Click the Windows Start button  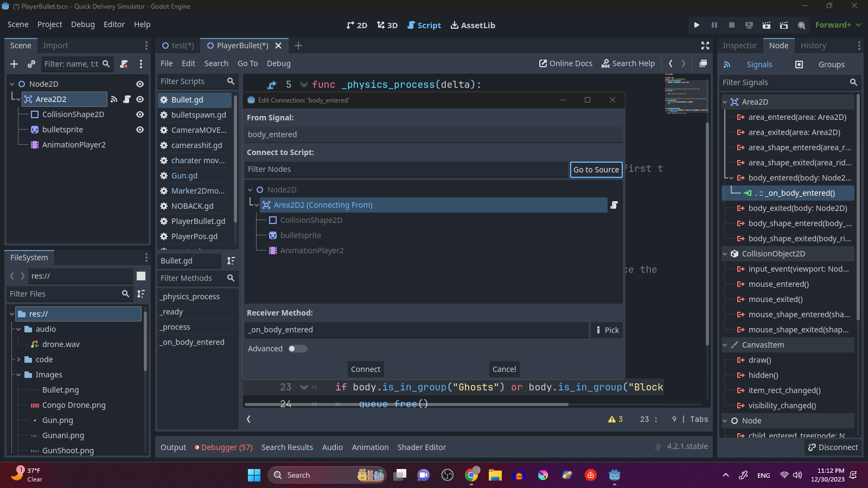pyautogui.click(x=254, y=475)
